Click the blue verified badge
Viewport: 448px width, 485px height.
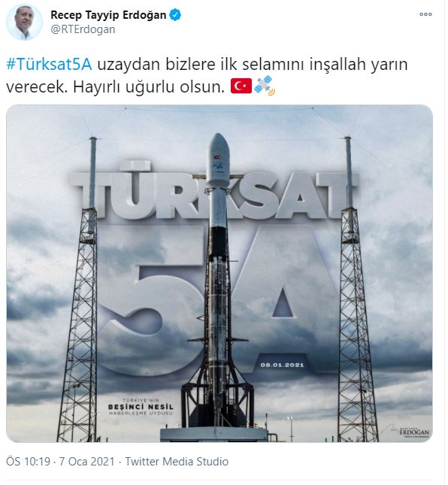pyautogui.click(x=175, y=15)
